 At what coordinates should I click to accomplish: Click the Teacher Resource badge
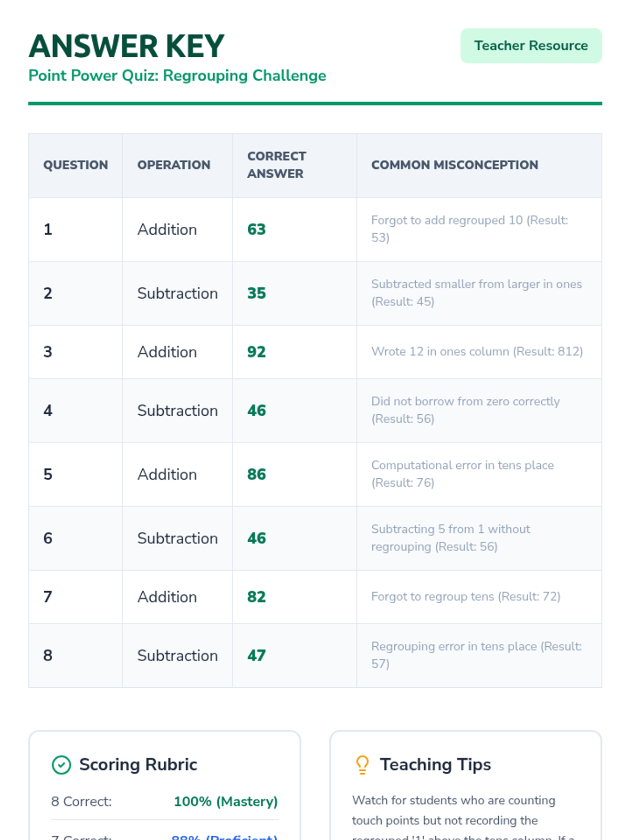tap(531, 46)
